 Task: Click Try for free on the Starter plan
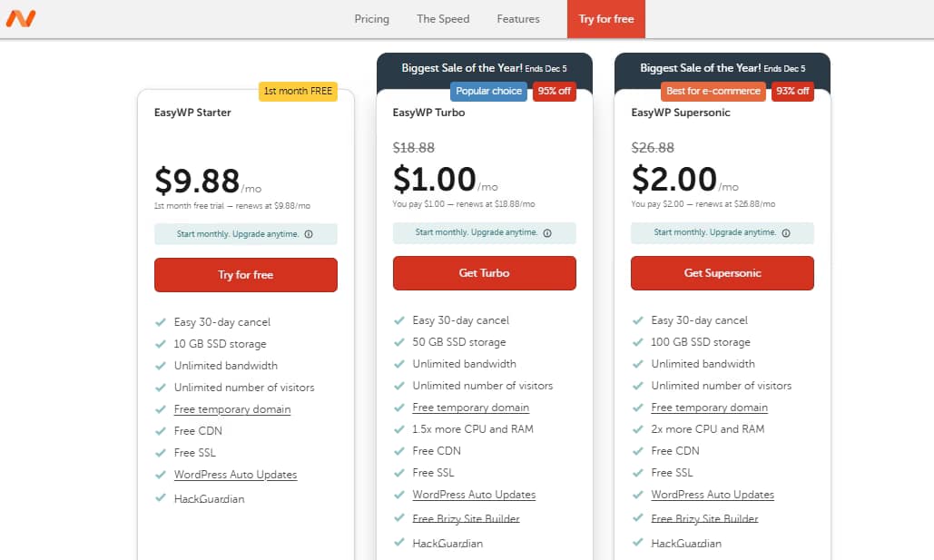coord(245,273)
